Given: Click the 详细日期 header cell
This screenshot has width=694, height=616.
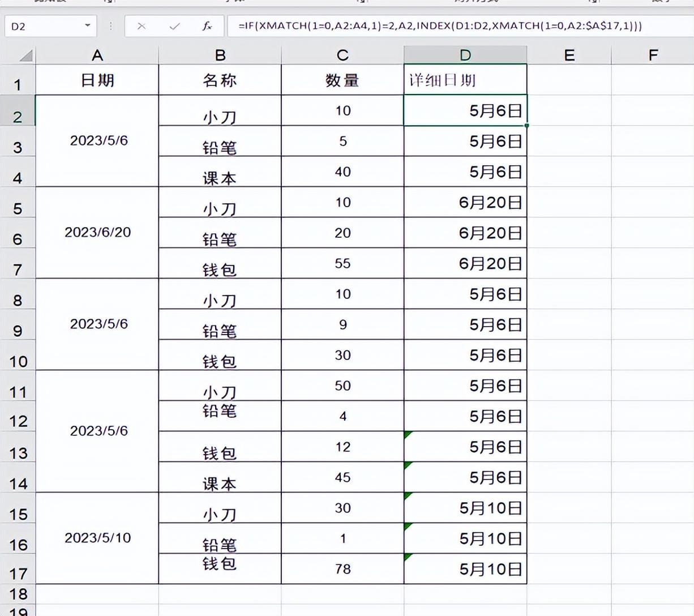Looking at the screenshot, I should [x=465, y=80].
